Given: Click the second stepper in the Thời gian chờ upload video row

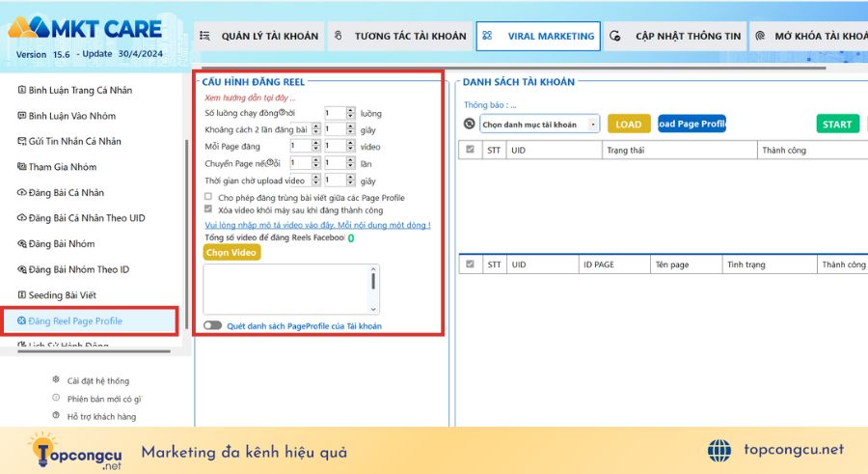Looking at the screenshot, I should click(350, 180).
